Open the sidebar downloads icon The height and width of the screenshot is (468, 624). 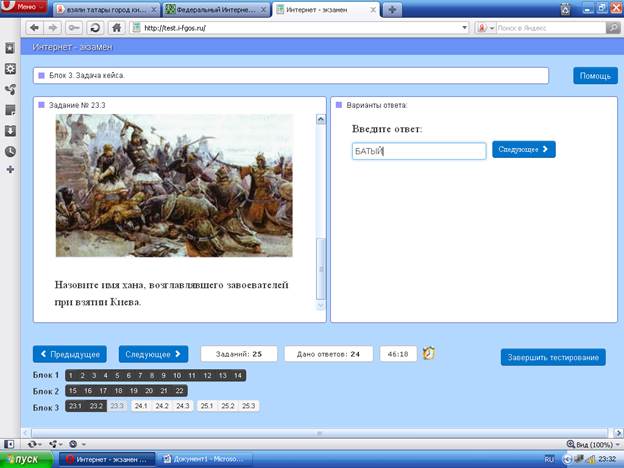point(10,131)
